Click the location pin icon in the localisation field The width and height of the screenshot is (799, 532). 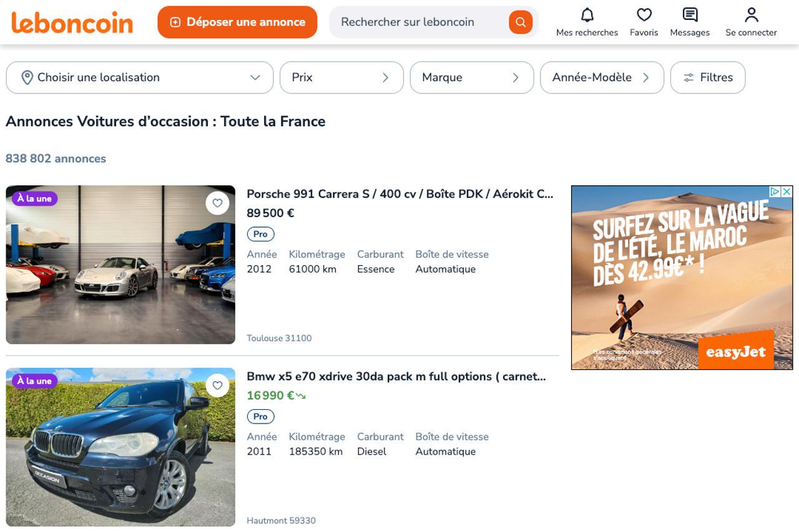tap(26, 77)
